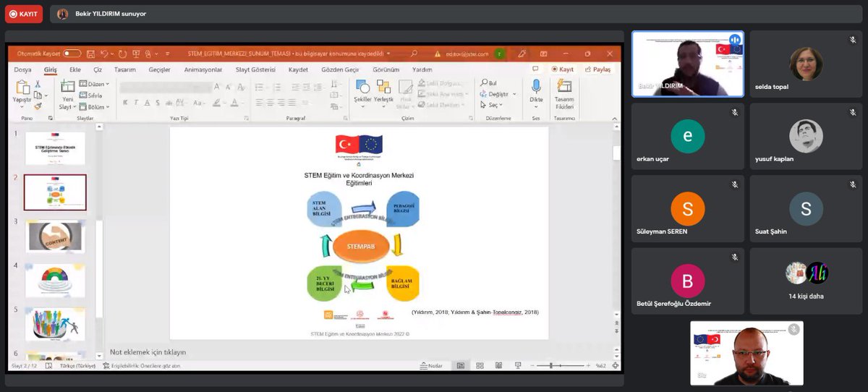Expand the Yapıştır paste options arrow
This screenshot has height=392, width=868.
22,106
